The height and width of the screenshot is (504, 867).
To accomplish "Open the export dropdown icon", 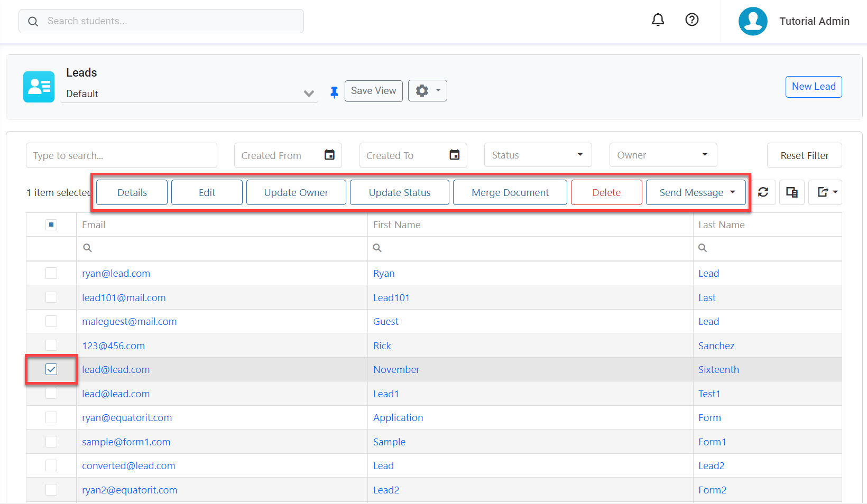I will coord(826,192).
